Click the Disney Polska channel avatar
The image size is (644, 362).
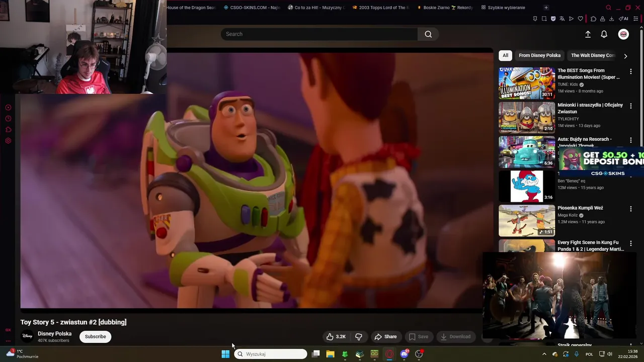point(27,336)
